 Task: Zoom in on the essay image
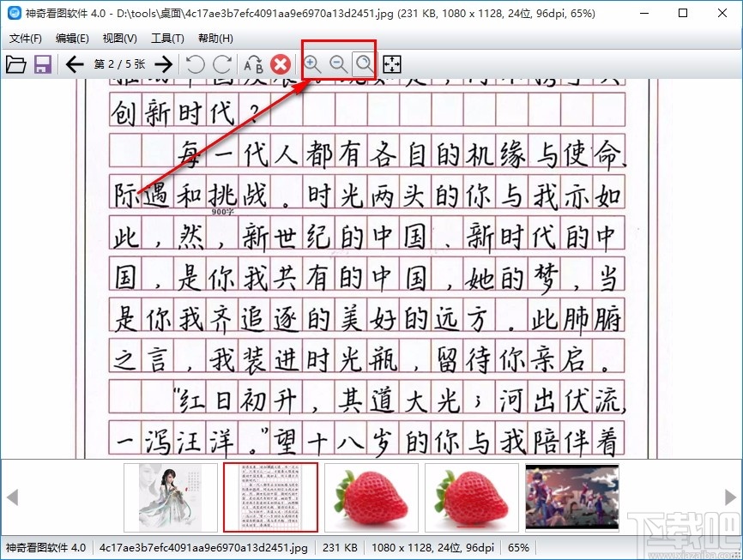[312, 63]
